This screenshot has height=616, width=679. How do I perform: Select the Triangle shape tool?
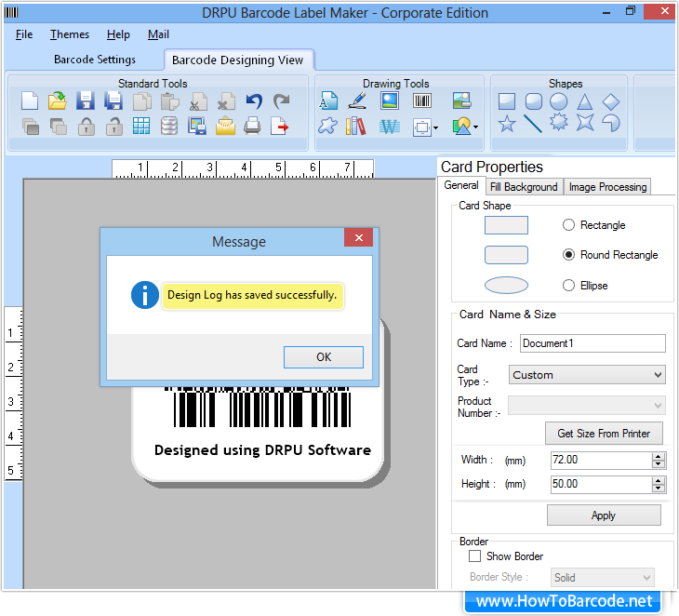[585, 101]
